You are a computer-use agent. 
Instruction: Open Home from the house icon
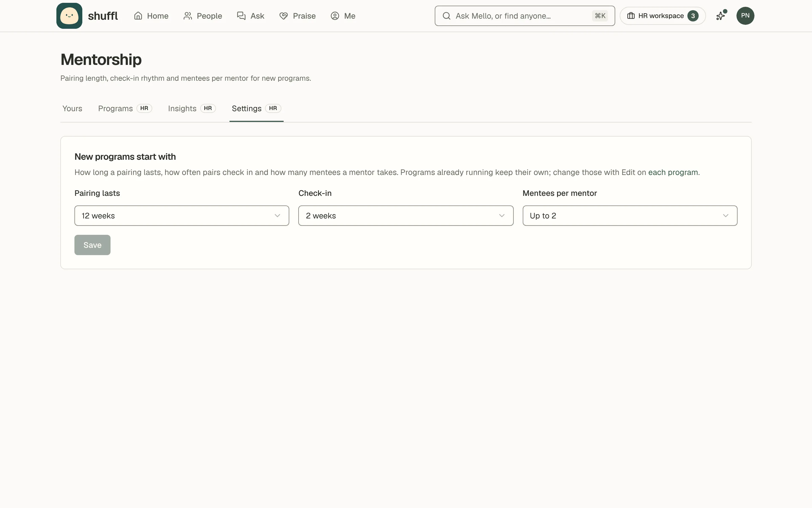click(x=138, y=16)
